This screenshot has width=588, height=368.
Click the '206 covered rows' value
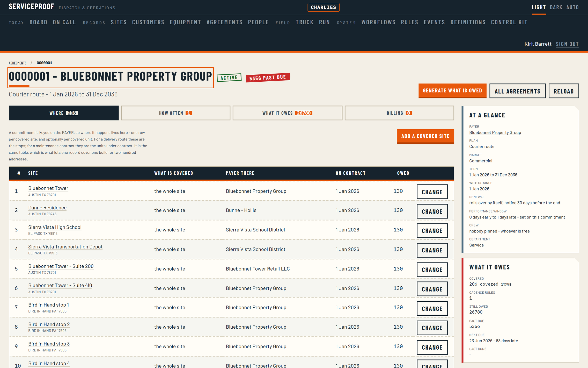click(x=490, y=284)
